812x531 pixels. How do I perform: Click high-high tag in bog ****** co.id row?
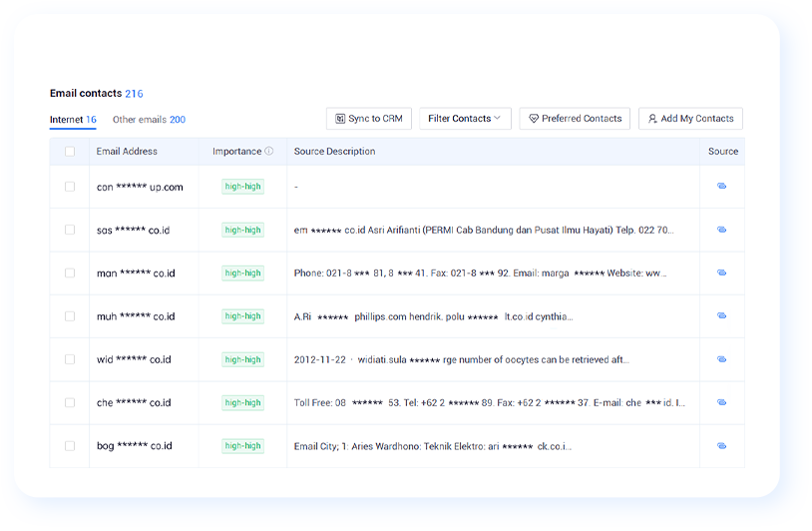pos(242,446)
